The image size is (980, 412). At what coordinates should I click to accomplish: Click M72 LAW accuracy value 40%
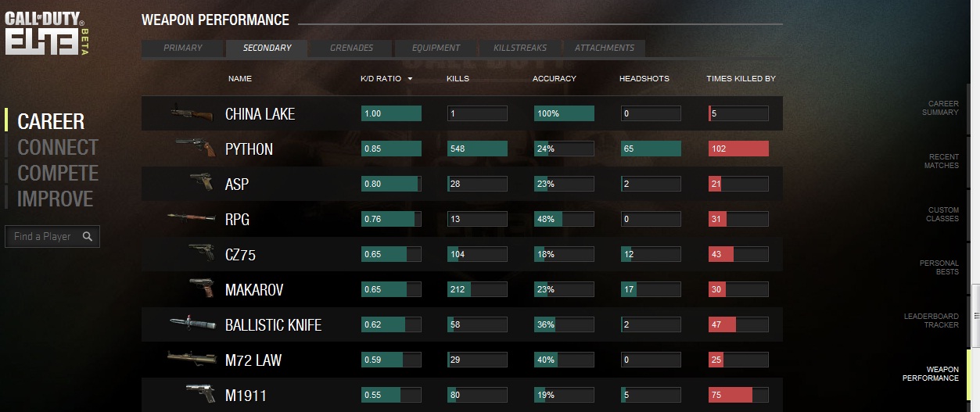coord(546,360)
